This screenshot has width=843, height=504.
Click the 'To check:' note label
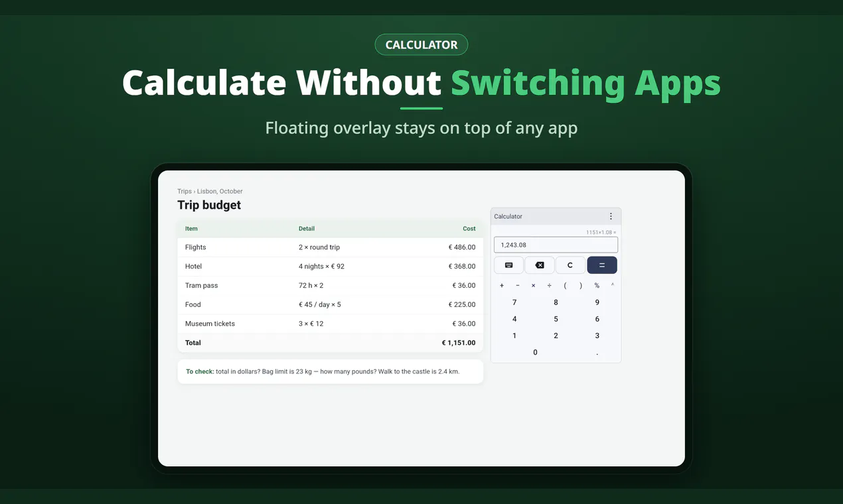200,371
